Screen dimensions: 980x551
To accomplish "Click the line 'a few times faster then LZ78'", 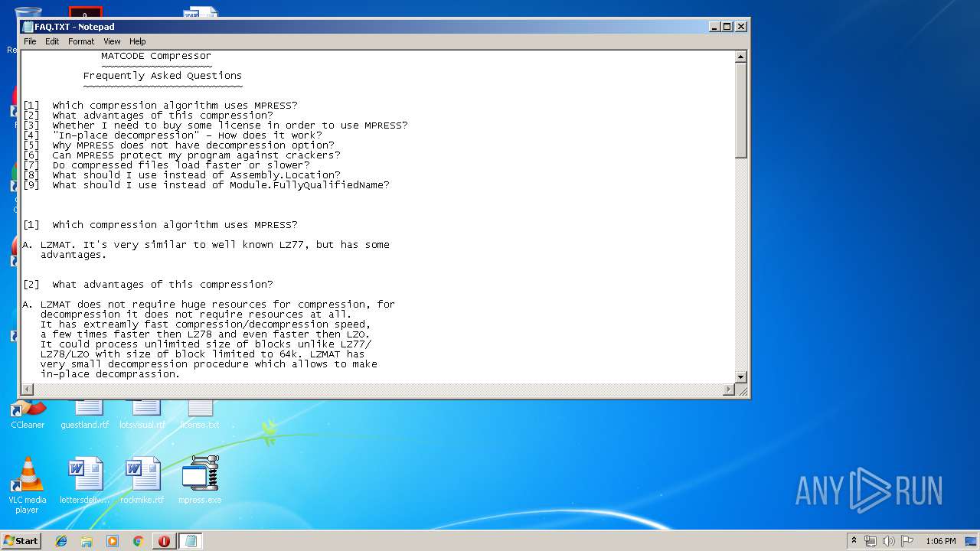I will (205, 334).
